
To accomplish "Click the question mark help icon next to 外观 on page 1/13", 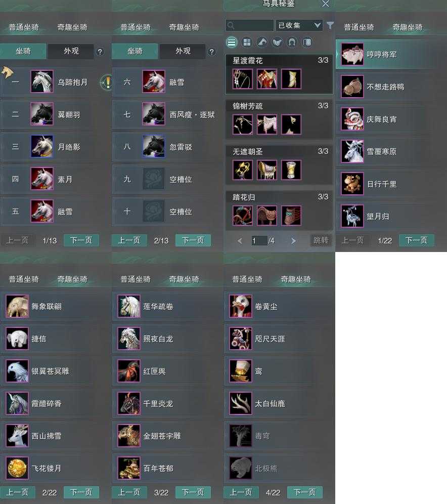I will [x=100, y=52].
